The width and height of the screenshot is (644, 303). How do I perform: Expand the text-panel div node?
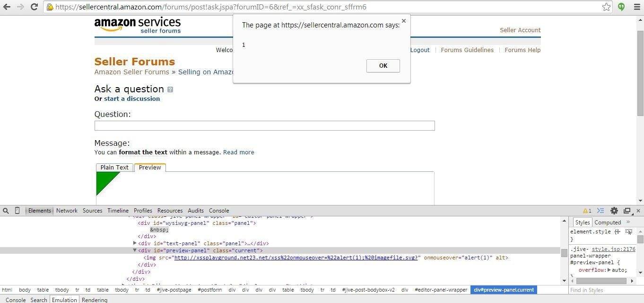tap(135, 243)
